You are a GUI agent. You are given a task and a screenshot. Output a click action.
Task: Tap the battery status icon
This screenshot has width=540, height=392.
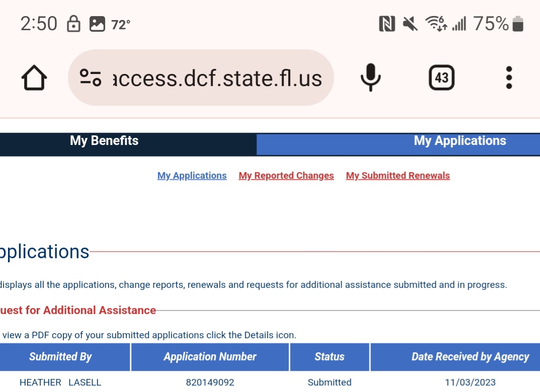coord(518,24)
